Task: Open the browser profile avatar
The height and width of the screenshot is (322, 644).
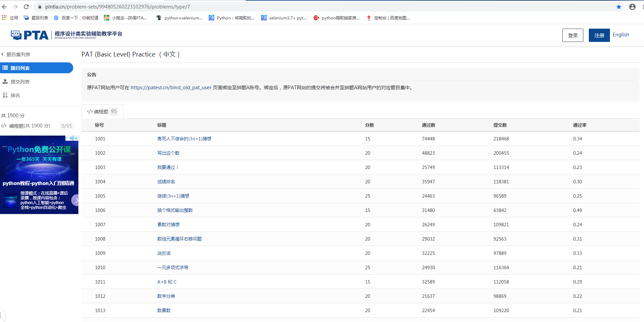Action: tap(632, 6)
